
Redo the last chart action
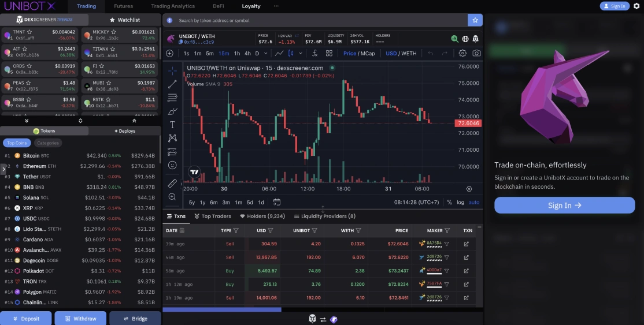click(x=445, y=53)
